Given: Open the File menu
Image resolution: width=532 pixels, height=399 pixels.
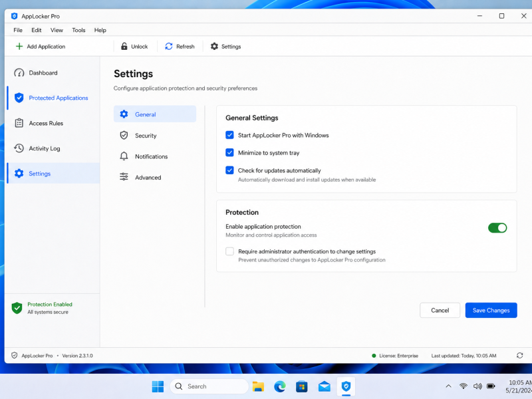Looking at the screenshot, I should click(x=18, y=30).
